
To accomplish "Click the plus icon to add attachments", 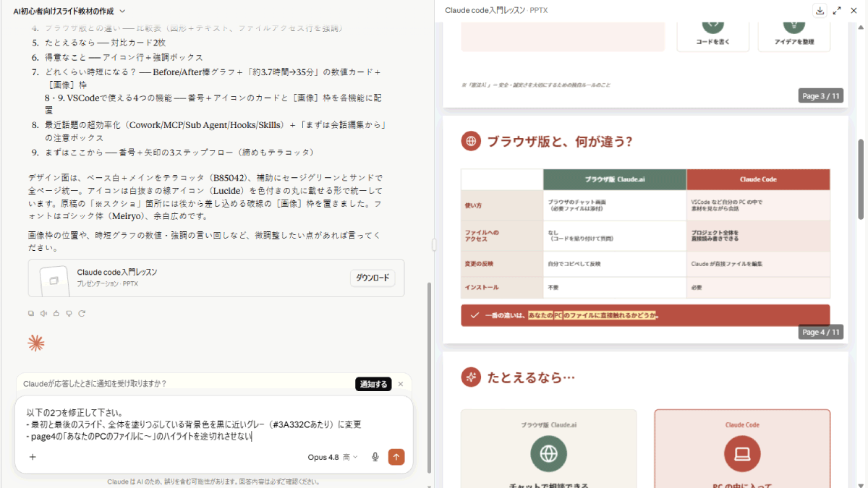I will point(33,457).
